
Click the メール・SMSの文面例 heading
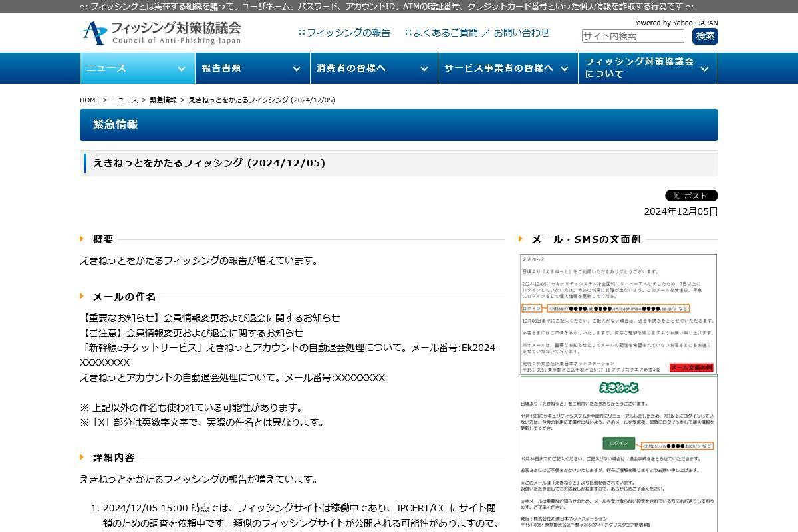pyautogui.click(x=586, y=239)
